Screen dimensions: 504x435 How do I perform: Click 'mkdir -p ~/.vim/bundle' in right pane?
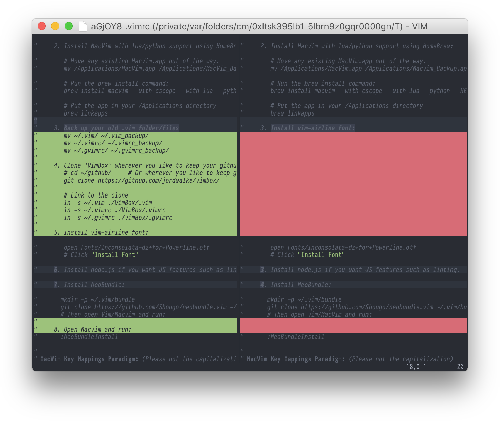[x=304, y=299]
